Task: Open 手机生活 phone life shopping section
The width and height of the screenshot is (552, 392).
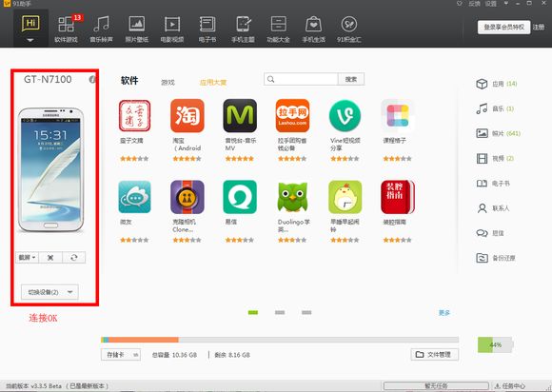Action: point(313,29)
